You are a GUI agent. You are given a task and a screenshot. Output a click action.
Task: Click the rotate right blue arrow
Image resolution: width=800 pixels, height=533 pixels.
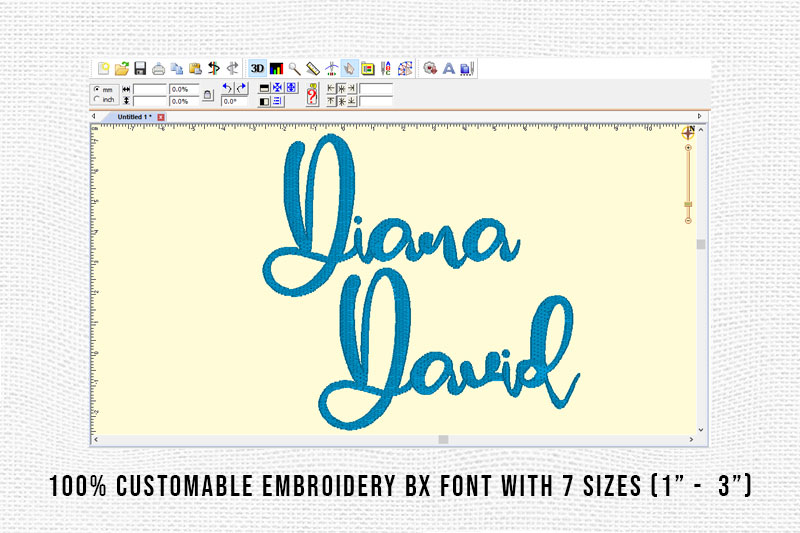click(x=241, y=88)
